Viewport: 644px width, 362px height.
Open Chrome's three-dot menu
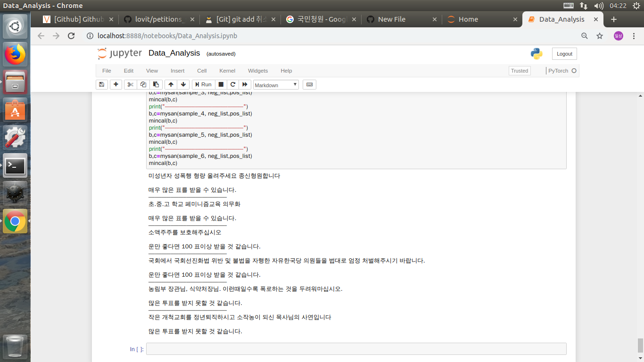point(633,36)
